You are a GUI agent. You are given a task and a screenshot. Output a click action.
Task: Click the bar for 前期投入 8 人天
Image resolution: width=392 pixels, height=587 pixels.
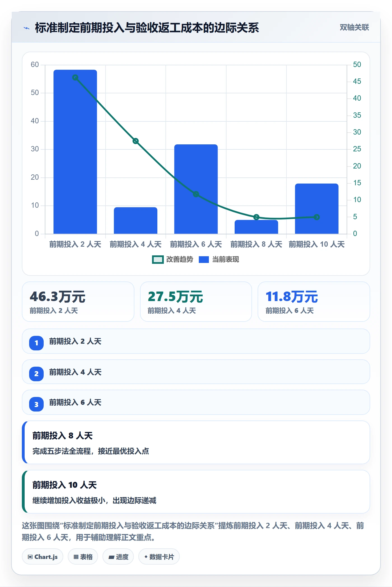pos(256,227)
